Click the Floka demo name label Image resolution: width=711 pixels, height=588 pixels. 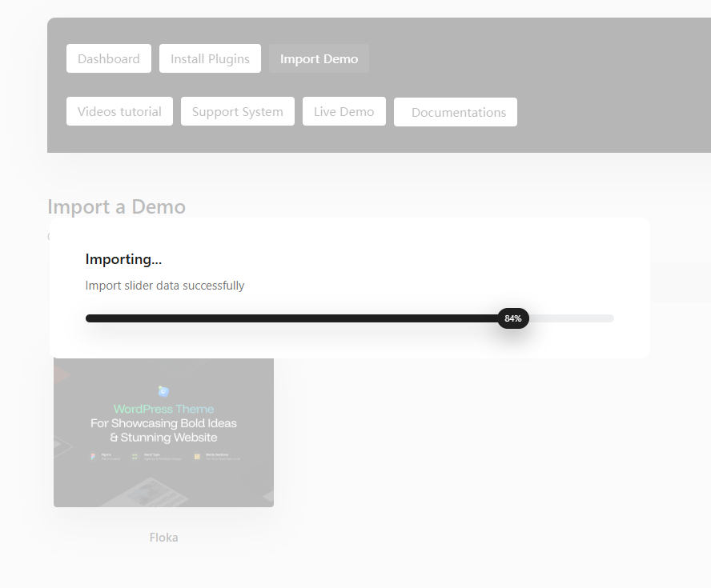click(163, 538)
